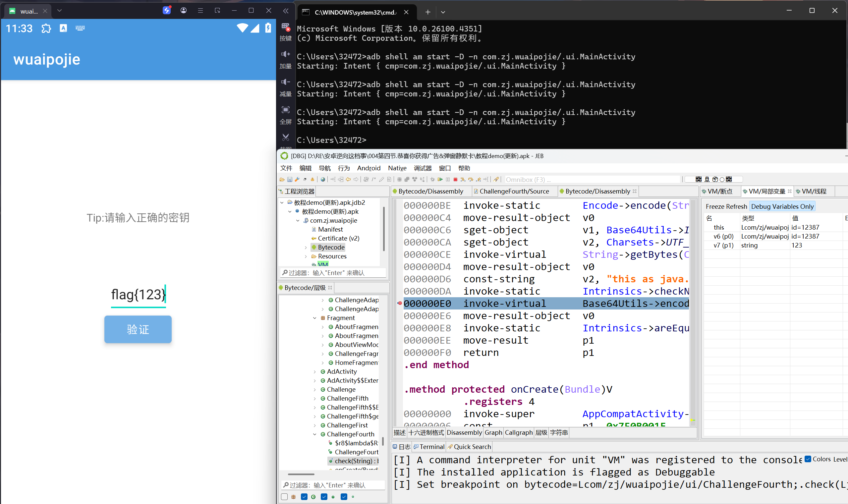The width and height of the screenshot is (848, 504).
Task: Open the cmd new tab dropdown arrow
Action: [x=443, y=12]
